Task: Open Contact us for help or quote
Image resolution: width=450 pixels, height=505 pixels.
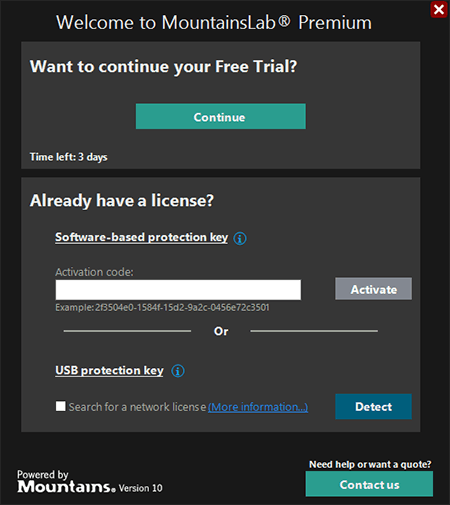Action: tap(369, 484)
